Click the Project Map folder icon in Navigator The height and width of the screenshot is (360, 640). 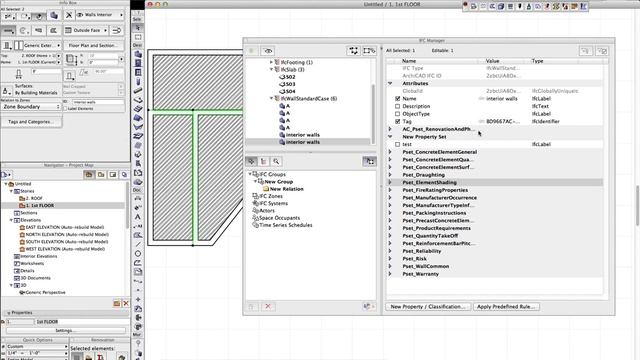pos(89,175)
